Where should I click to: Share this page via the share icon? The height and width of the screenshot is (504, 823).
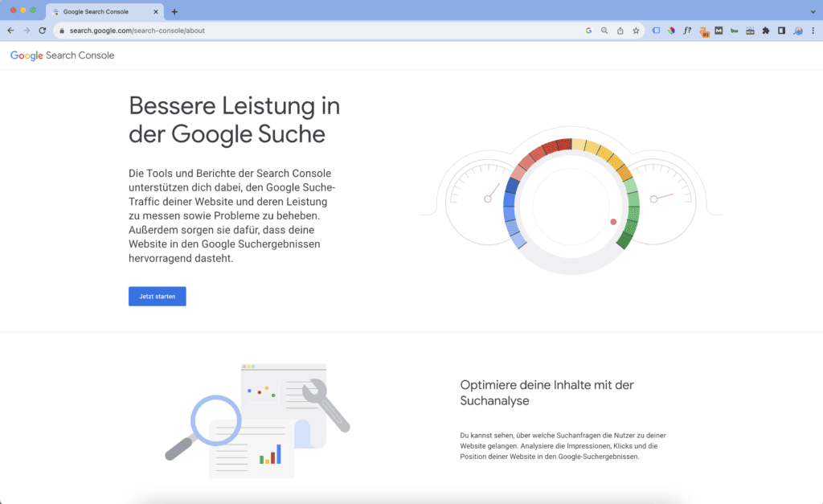tap(620, 31)
